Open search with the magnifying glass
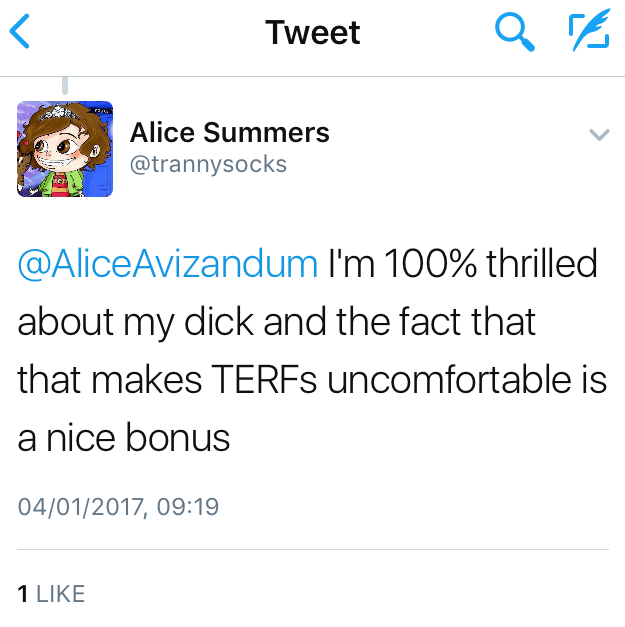 (x=514, y=33)
